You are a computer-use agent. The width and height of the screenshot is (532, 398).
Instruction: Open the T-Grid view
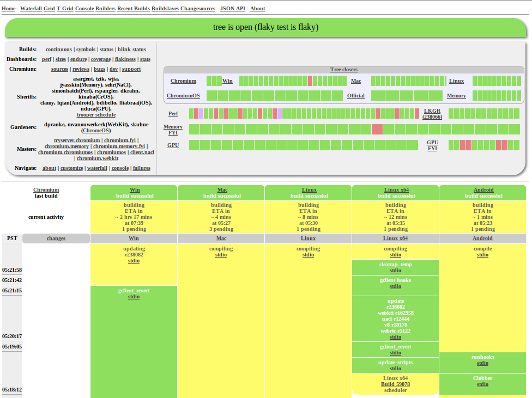[65, 9]
